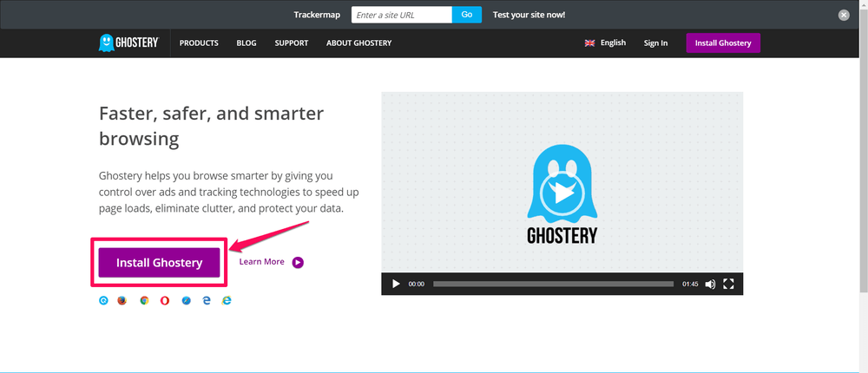The height and width of the screenshot is (373, 868).
Task: Follow the Learn More link
Action: pos(262,262)
